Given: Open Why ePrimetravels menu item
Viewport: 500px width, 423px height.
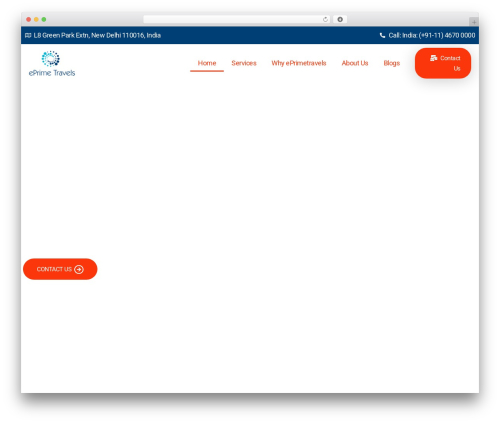Looking at the screenshot, I should 299,63.
